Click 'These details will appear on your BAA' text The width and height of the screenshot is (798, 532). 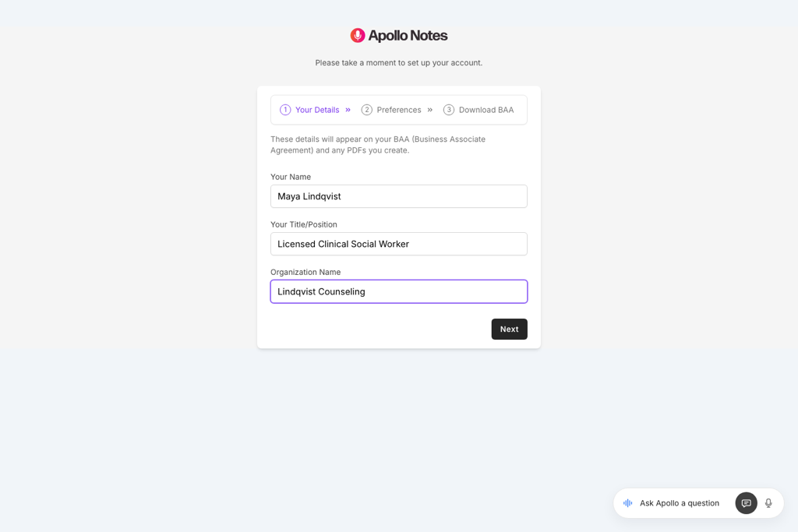tap(378, 144)
